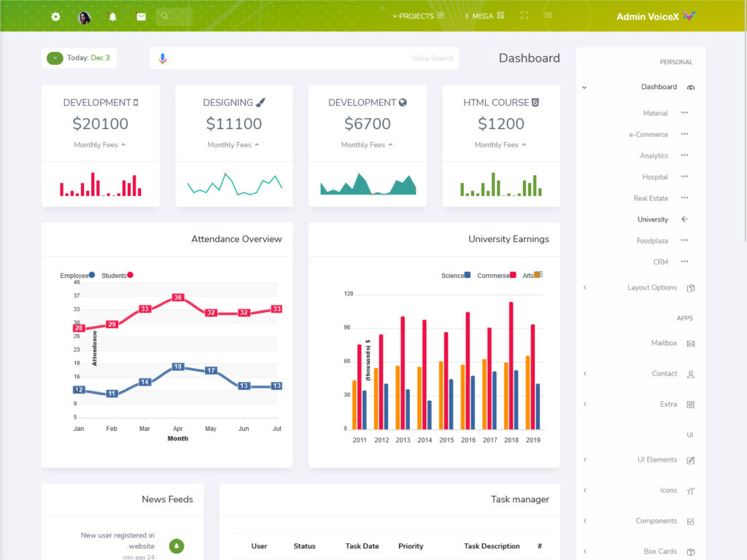Expand the Layout Options sidebar section
Screen dimensions: 747x560
click(651, 288)
